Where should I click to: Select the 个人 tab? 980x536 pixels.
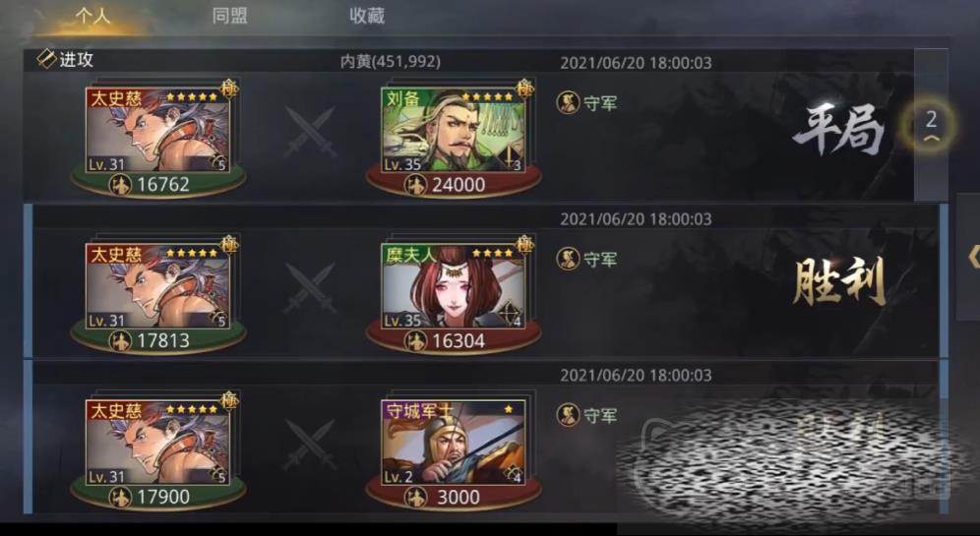point(92,16)
